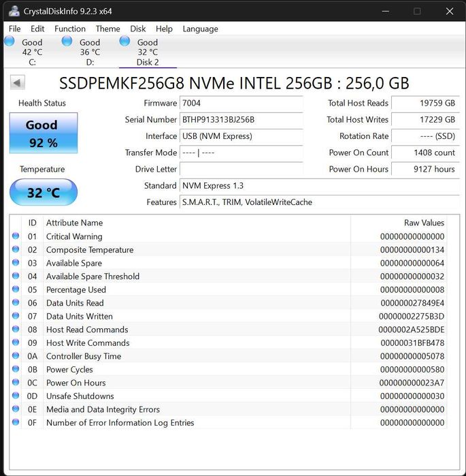
Task: Click the Firmware field showing 7004
Action: click(x=241, y=104)
